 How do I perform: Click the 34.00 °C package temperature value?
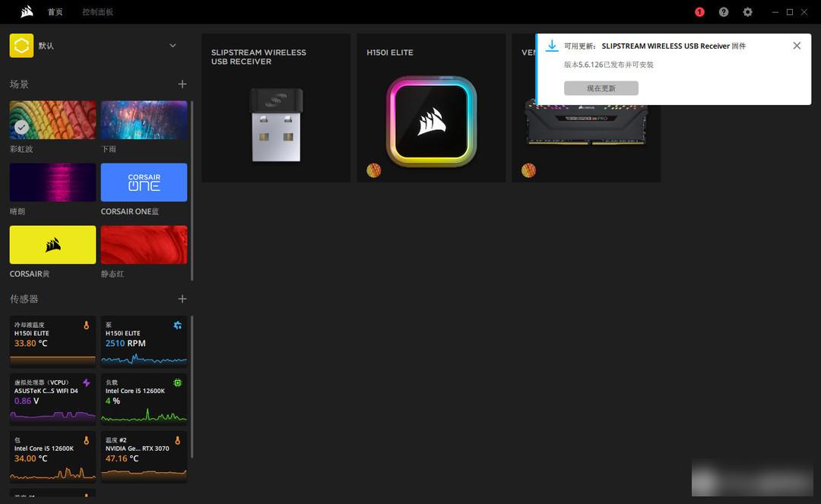(31, 458)
